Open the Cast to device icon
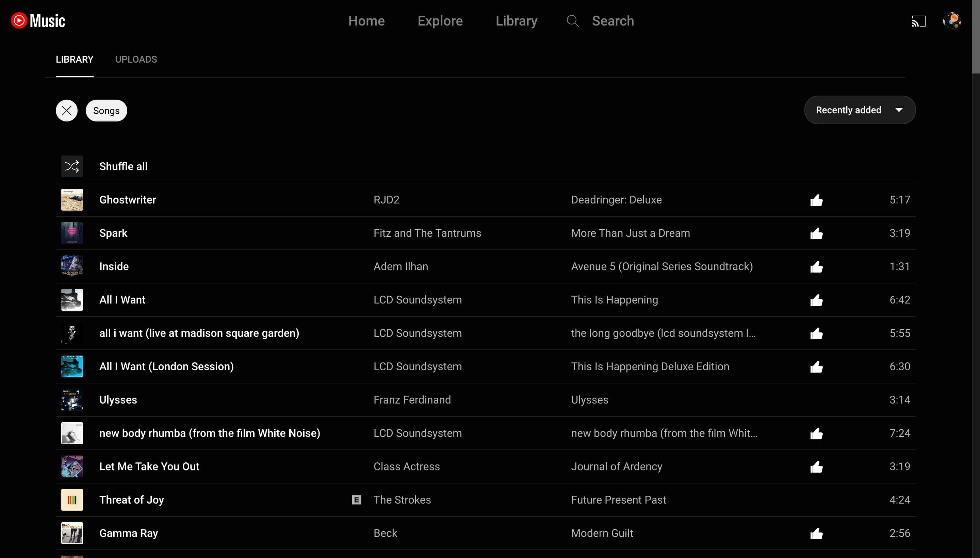980x558 pixels. (919, 21)
